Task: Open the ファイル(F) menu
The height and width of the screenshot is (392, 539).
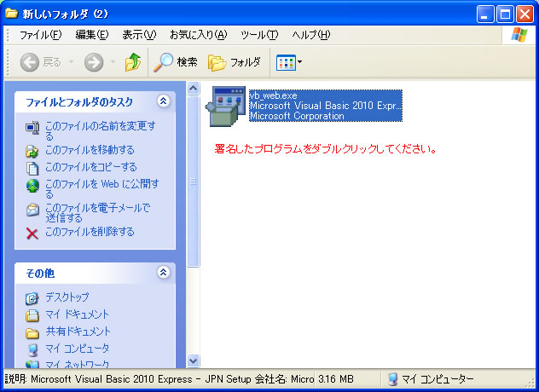Action: 40,35
